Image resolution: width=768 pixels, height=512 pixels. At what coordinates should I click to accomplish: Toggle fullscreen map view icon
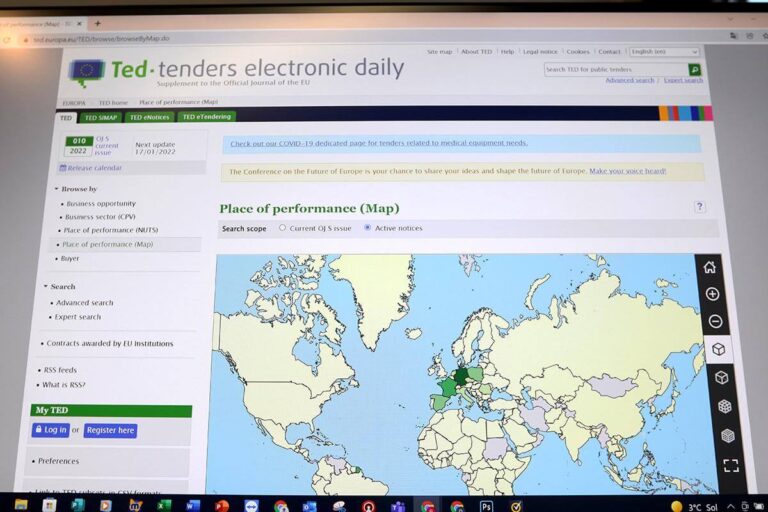731,465
